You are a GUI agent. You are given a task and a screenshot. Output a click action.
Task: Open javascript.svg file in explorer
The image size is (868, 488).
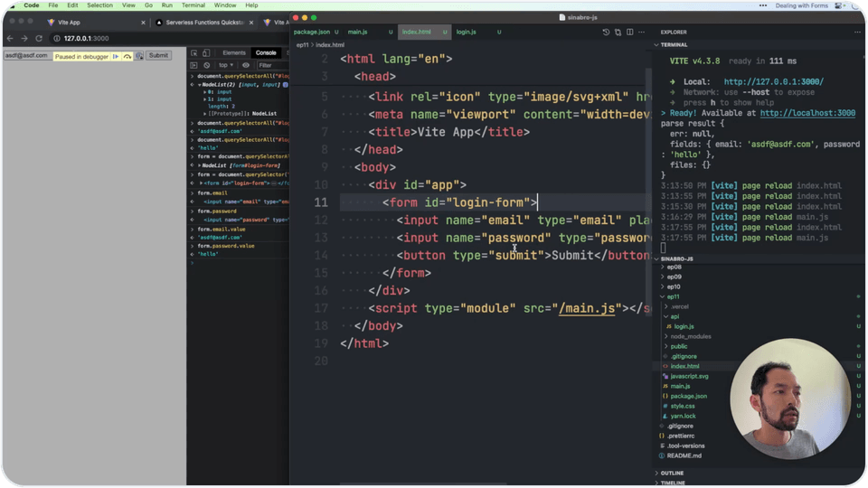(689, 376)
